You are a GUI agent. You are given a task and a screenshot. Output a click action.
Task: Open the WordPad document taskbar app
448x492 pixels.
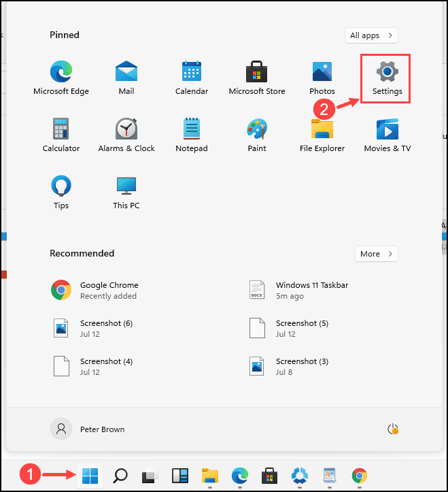click(x=330, y=476)
